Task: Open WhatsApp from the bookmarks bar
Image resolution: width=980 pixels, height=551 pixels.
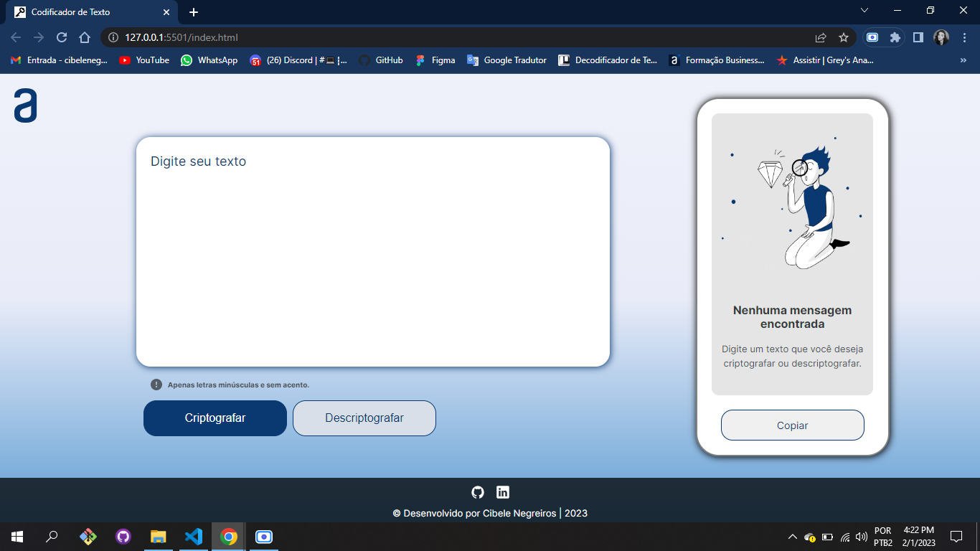Action: tap(187, 60)
